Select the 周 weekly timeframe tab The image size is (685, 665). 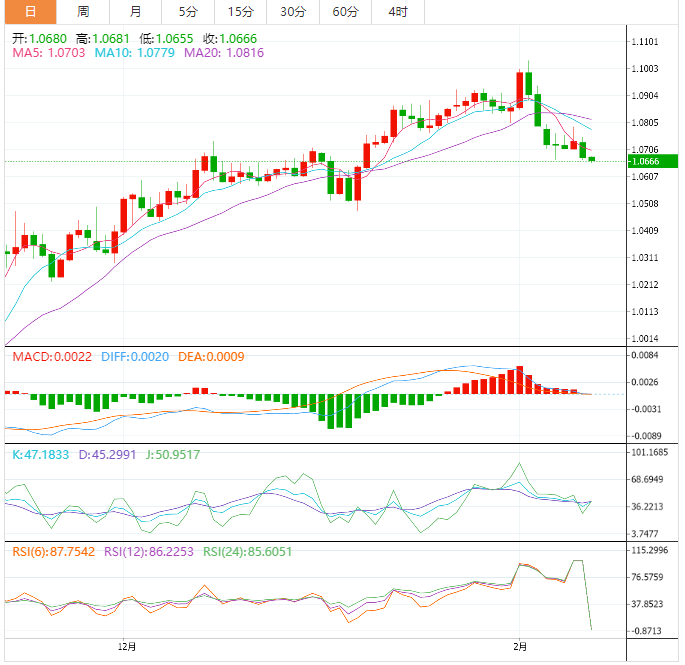coord(83,12)
